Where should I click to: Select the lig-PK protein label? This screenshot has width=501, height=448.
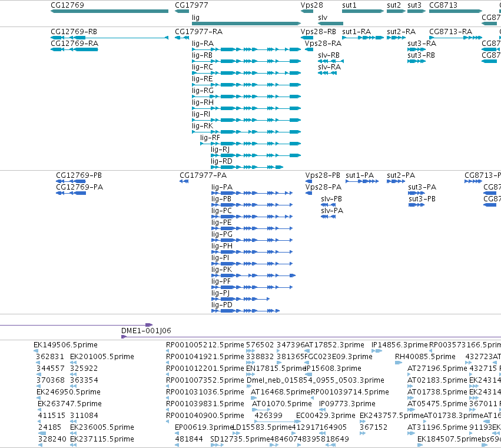pyautogui.click(x=222, y=270)
